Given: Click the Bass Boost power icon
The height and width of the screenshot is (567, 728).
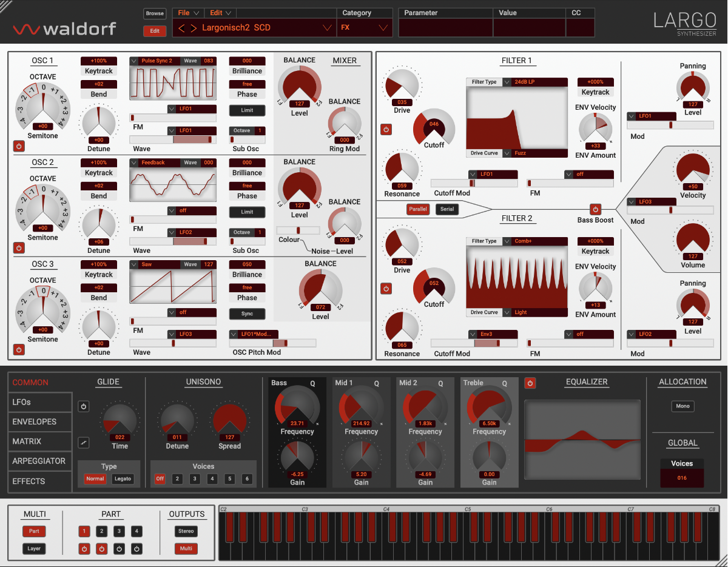Looking at the screenshot, I should click(595, 209).
